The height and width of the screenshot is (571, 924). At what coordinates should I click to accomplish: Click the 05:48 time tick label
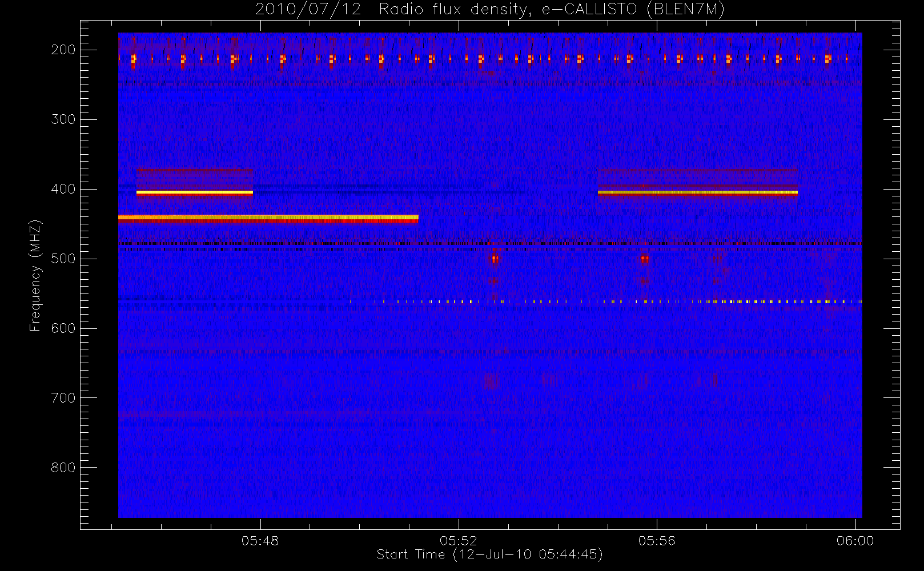click(x=260, y=541)
